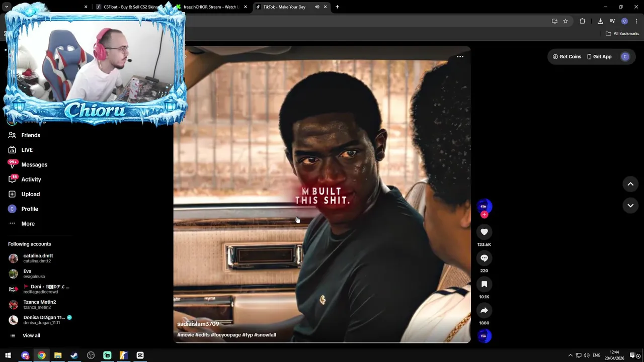This screenshot has width=644, height=362.
Task: Mute the TikTok tab audio speaker icon
Action: click(317, 7)
